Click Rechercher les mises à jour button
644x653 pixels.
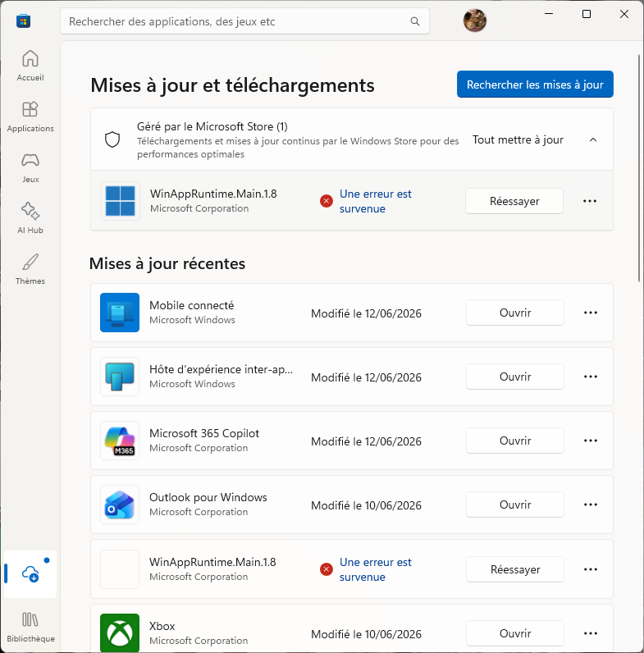click(x=535, y=84)
